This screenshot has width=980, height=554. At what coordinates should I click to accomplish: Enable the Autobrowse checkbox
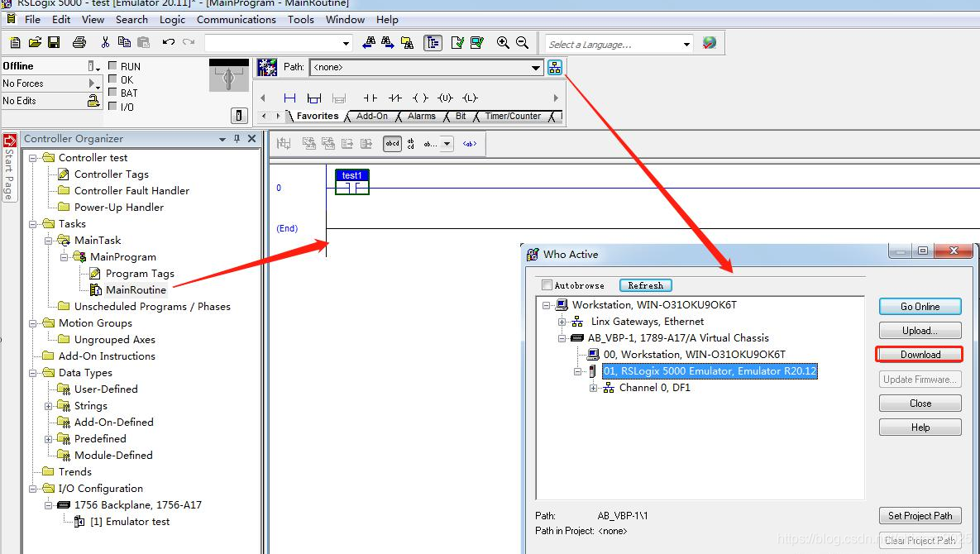(x=547, y=285)
